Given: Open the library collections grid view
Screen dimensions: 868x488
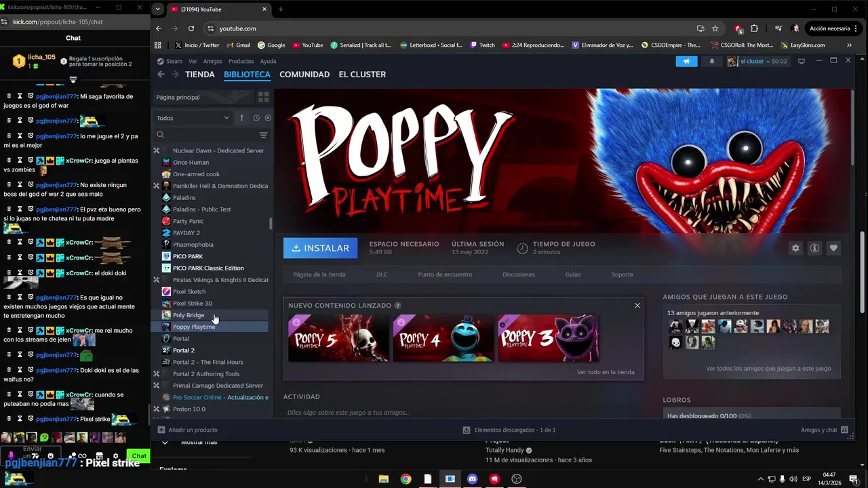Looking at the screenshot, I should point(264,97).
